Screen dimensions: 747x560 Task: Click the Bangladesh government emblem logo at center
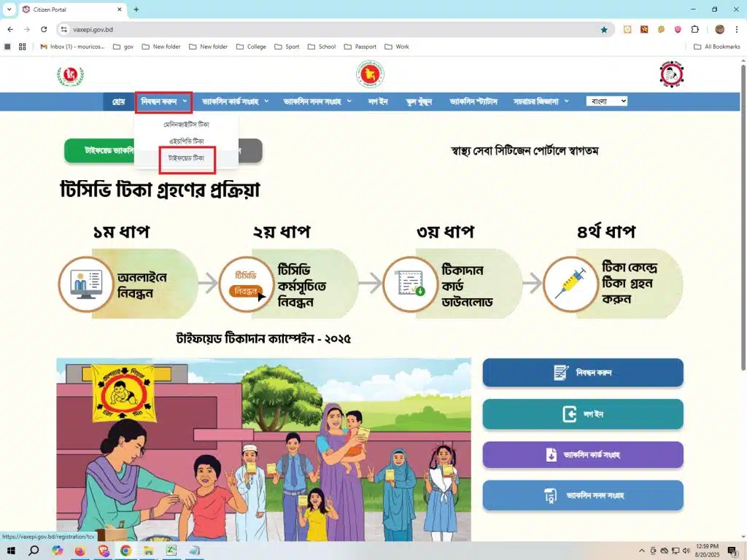[x=370, y=74]
